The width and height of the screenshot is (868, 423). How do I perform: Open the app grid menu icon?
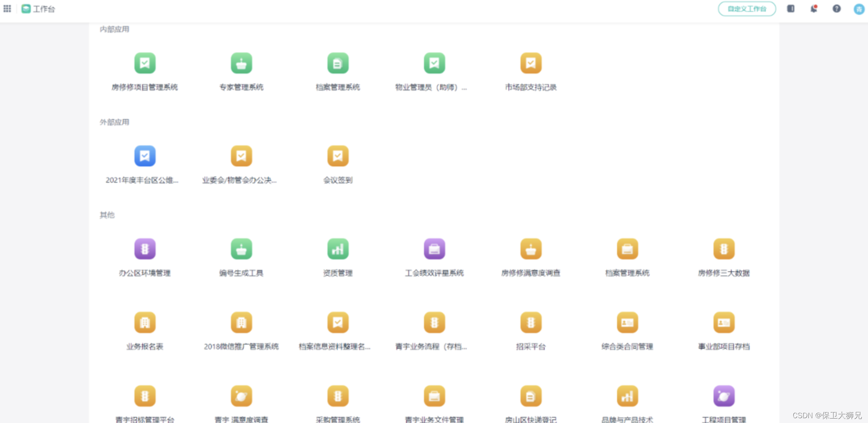point(7,8)
